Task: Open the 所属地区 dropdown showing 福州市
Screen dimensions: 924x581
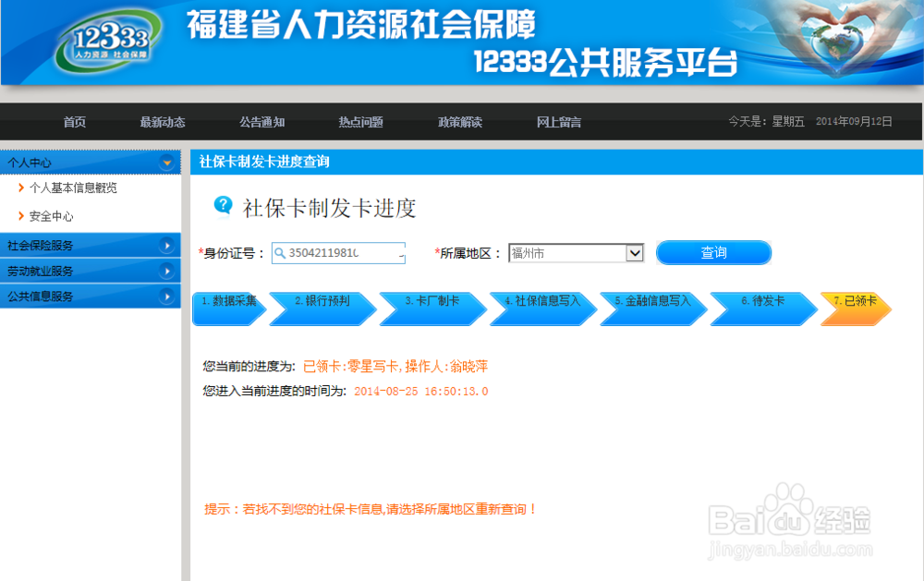Action: point(634,252)
